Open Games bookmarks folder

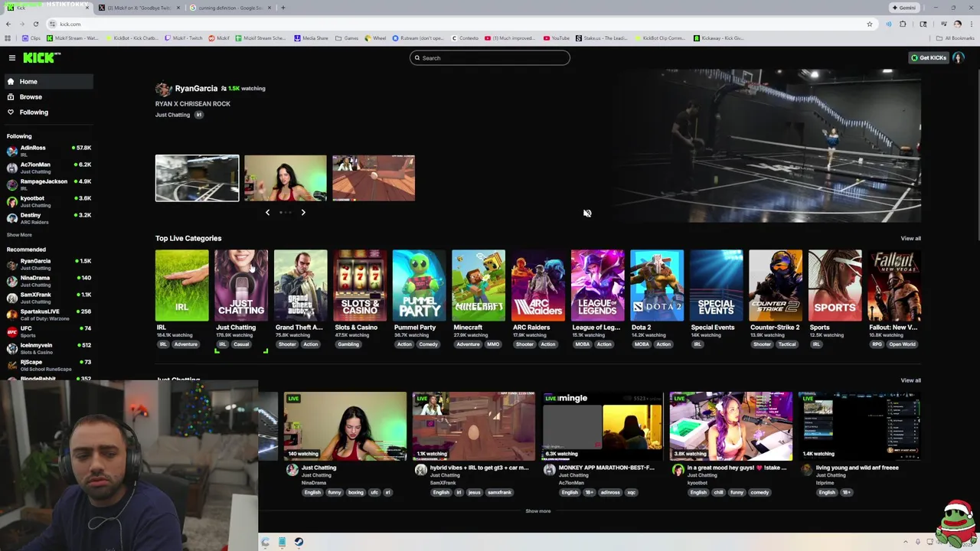pos(347,37)
